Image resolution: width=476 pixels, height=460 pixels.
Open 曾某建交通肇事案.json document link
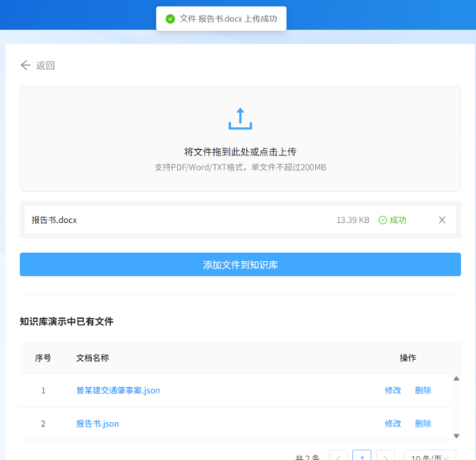click(118, 390)
